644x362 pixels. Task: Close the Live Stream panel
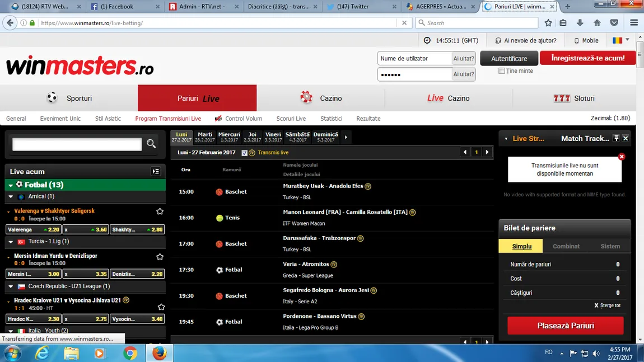(626, 138)
